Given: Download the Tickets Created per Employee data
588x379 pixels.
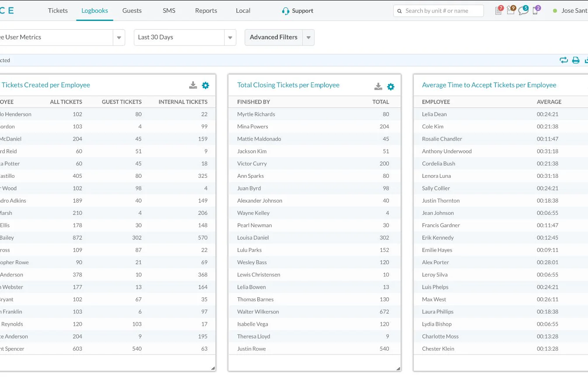Looking at the screenshot, I should [193, 85].
